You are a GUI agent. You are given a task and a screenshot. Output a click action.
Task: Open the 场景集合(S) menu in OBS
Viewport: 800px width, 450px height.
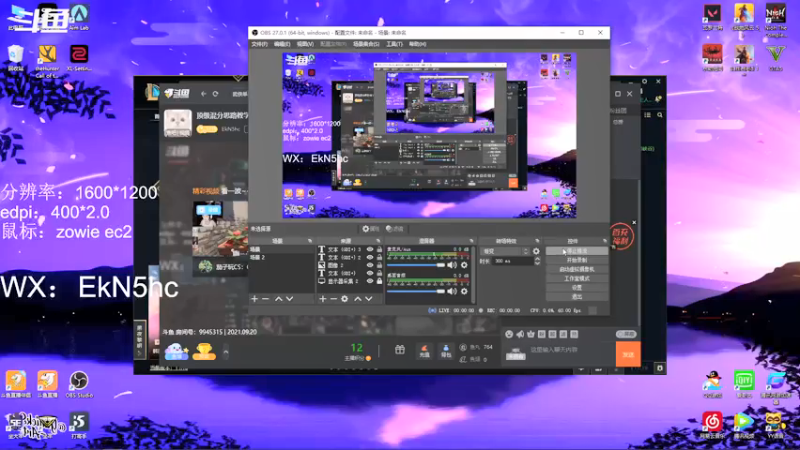point(366,44)
